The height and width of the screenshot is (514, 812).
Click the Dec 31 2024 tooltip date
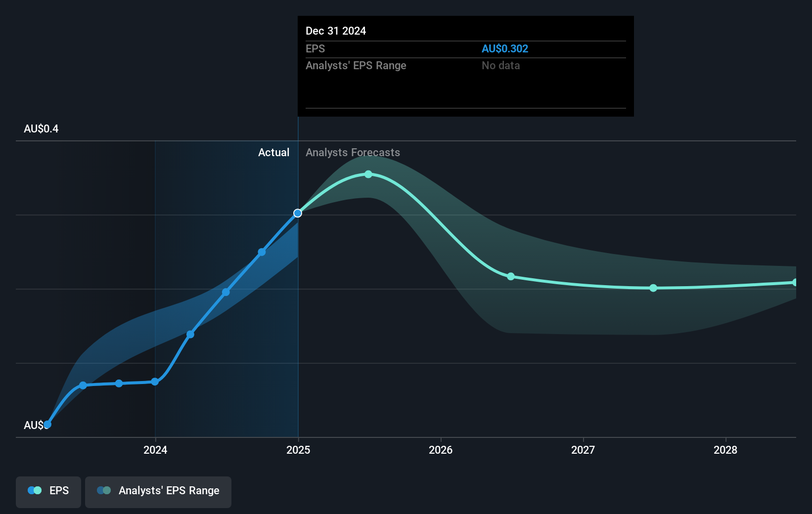[336, 31]
